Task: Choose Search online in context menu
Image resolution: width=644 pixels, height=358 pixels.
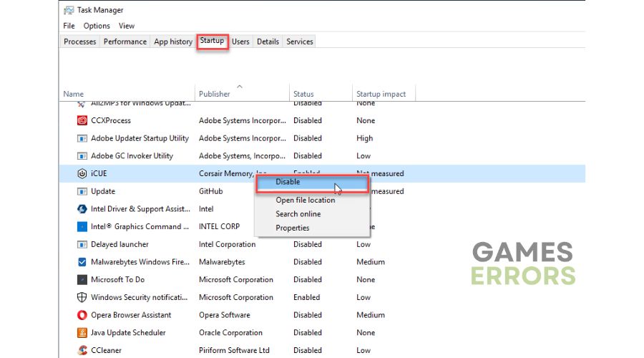Action: (x=298, y=214)
